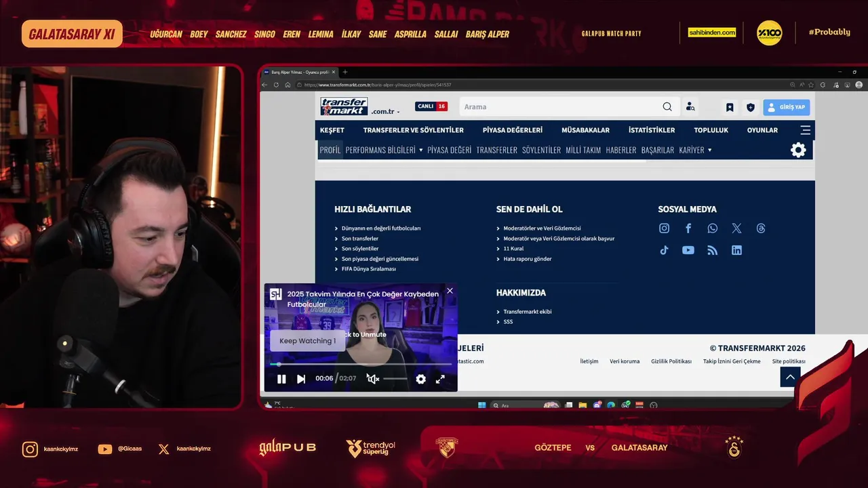This screenshot has width=868, height=488.
Task: Open Transferler ve Söylentiler menu
Action: (x=413, y=130)
